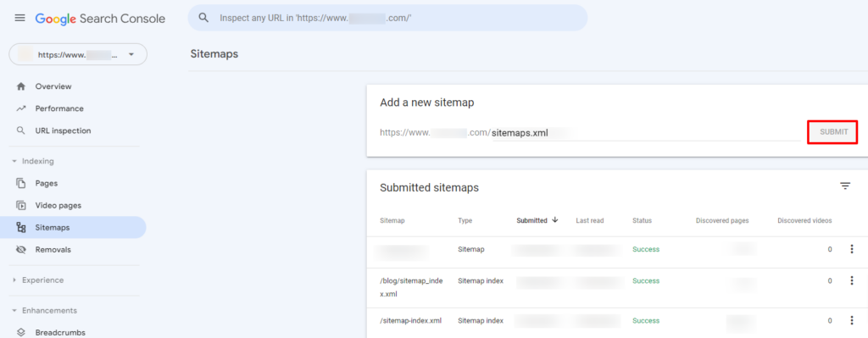868x338 pixels.
Task: Expand the Experience section
Action: tap(38, 280)
